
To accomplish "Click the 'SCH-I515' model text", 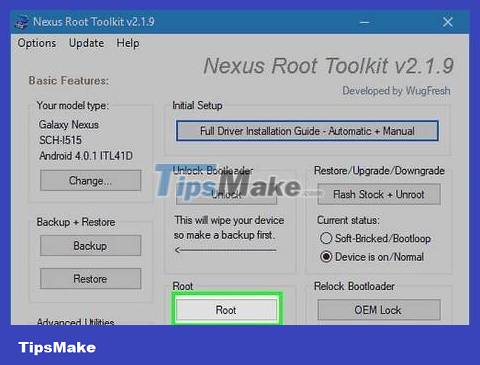I will pyautogui.click(x=60, y=140).
